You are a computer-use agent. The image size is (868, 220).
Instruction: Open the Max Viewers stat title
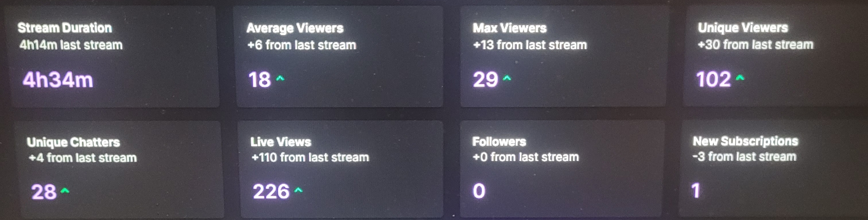[510, 28]
